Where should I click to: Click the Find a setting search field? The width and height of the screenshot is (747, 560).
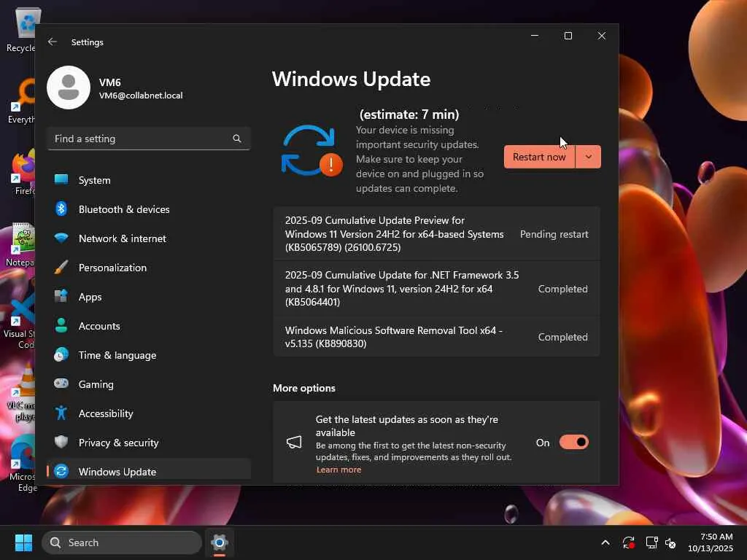point(149,139)
